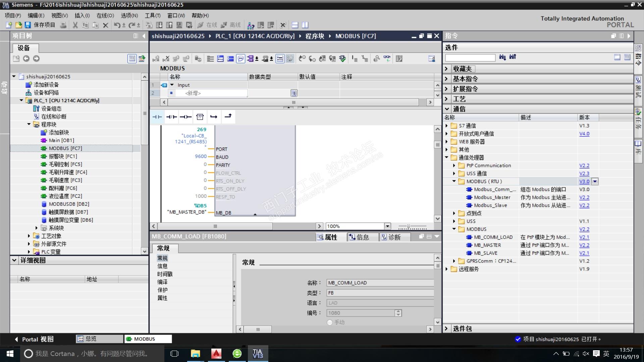Open MODBUS (RTU) version dropdown arrow
This screenshot has width=644, height=362.
[595, 181]
